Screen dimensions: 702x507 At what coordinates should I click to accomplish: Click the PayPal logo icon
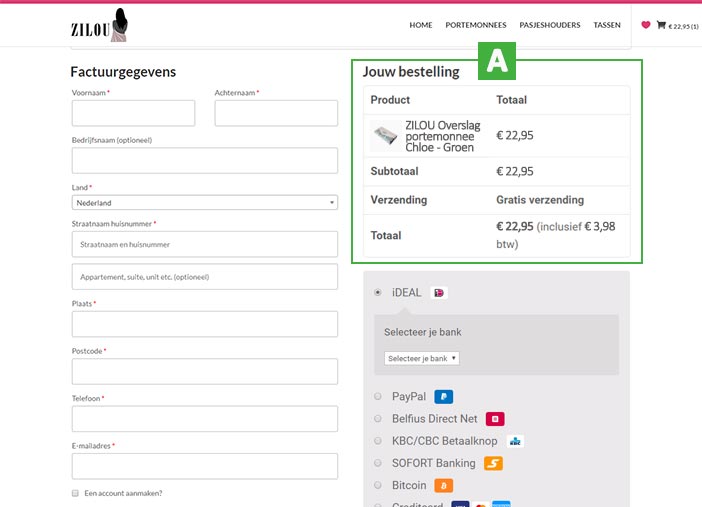pos(444,397)
